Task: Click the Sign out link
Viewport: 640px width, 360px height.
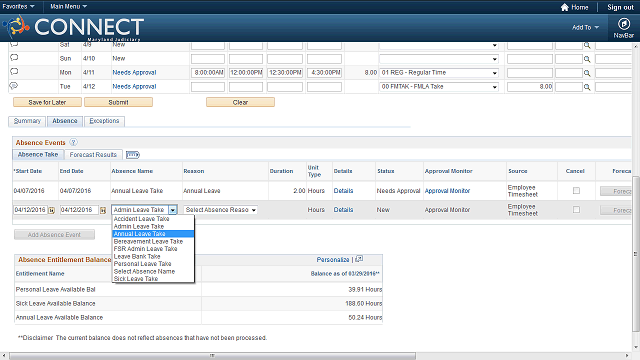Action: pyautogui.click(x=620, y=7)
